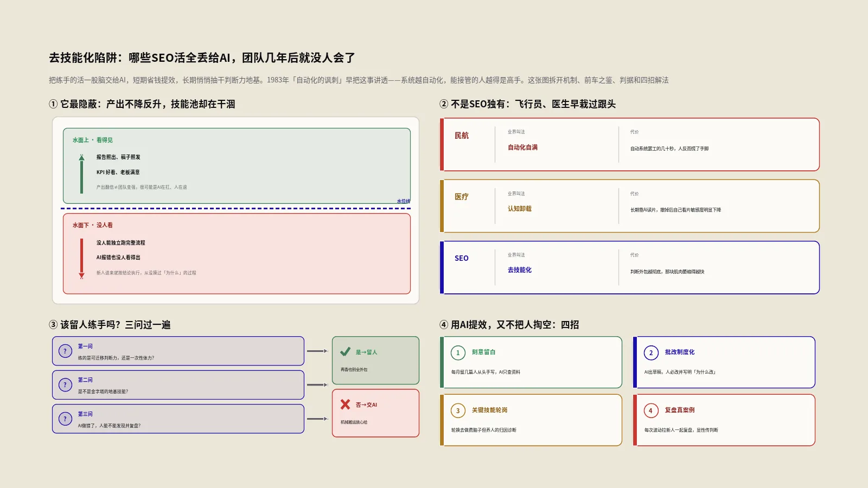Click the note 机械搬运放心给
Screen dimensions: 868x488
click(354, 422)
